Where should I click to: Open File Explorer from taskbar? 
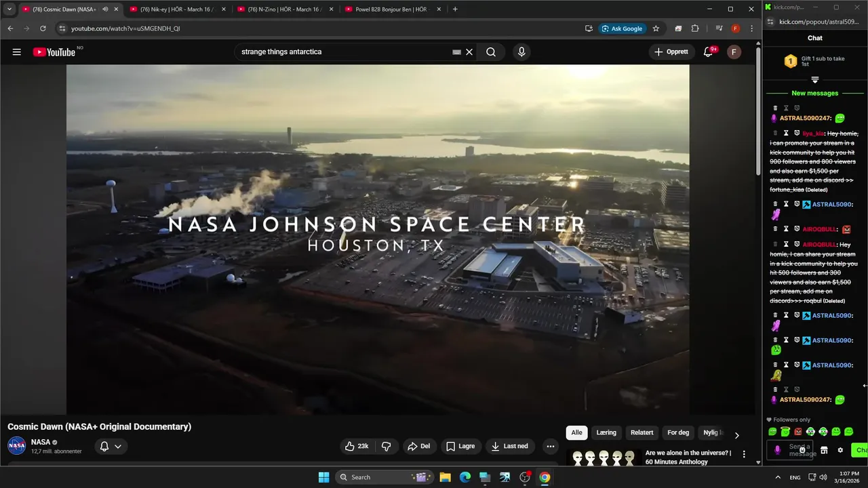(x=445, y=477)
